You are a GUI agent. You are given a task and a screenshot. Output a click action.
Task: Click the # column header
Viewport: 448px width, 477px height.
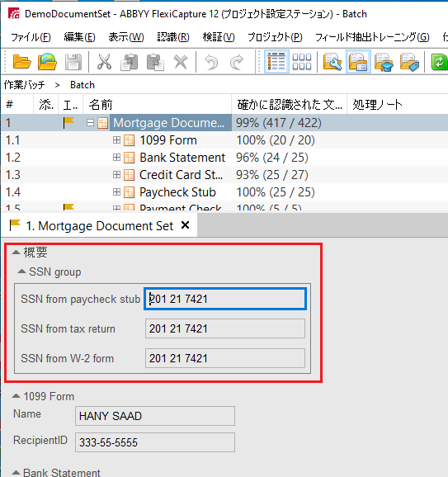pyautogui.click(x=17, y=105)
